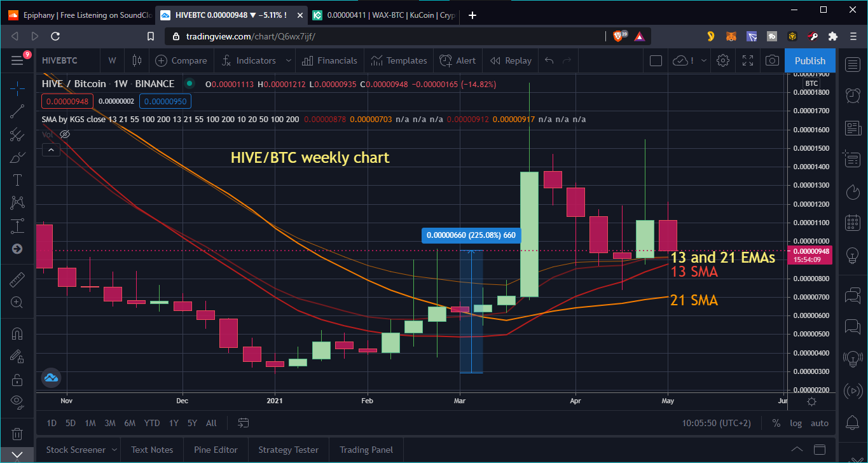Undo the last chart action

click(549, 60)
